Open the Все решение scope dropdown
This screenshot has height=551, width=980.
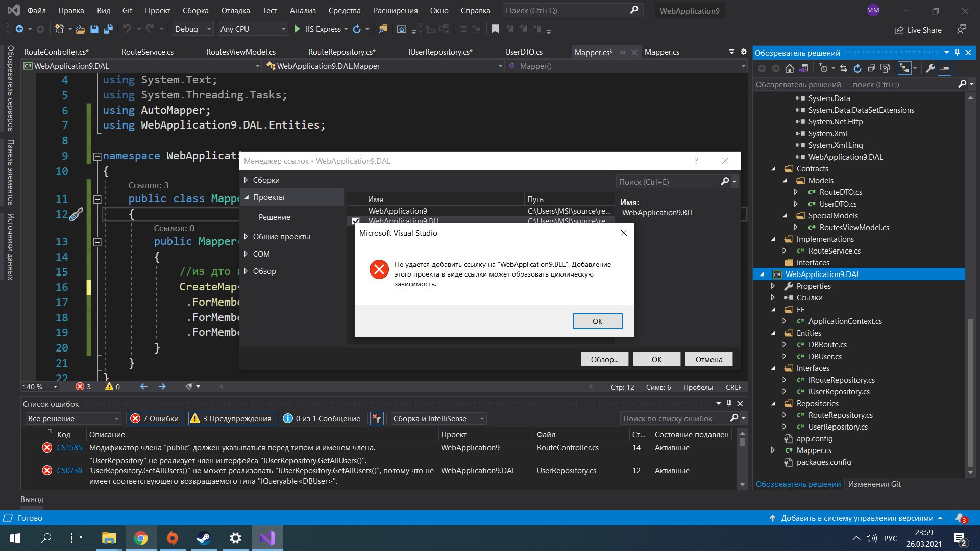(73, 418)
